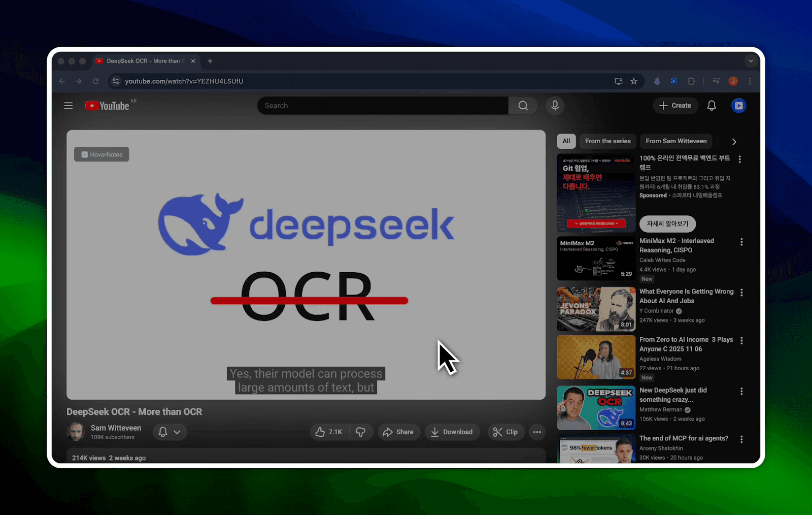This screenshot has height=515, width=812.
Task: Open the subscription notification bell dropdown
Action: pos(170,432)
